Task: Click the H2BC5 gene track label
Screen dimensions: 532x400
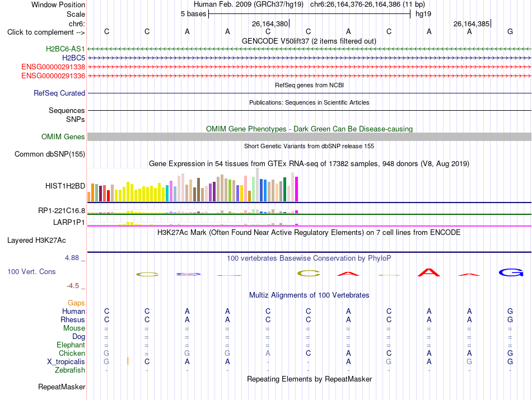Action: (x=73, y=58)
